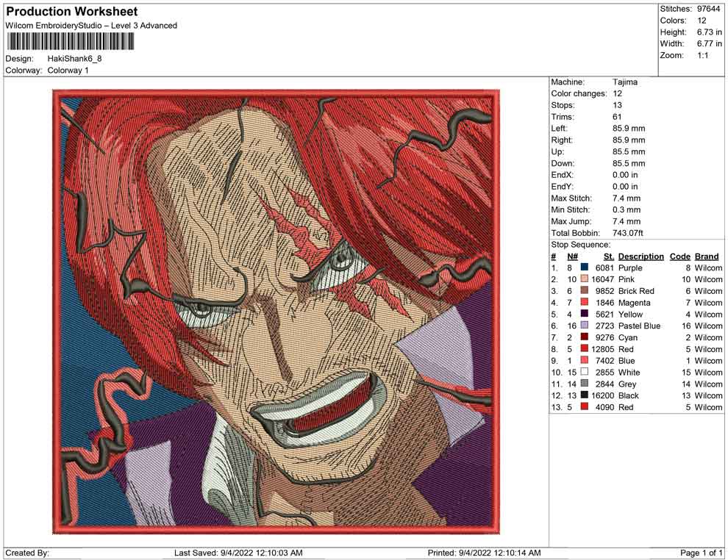The height and width of the screenshot is (560, 728).
Task: Click the Left value '85.9 mm'
Action: point(629,129)
